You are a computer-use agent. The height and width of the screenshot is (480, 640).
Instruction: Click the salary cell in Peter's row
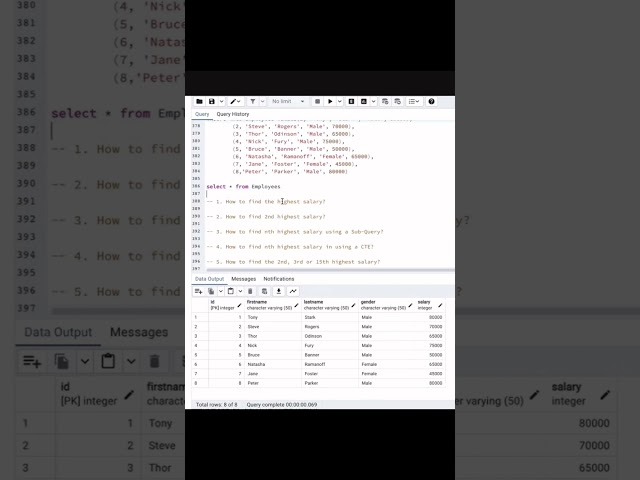430,383
